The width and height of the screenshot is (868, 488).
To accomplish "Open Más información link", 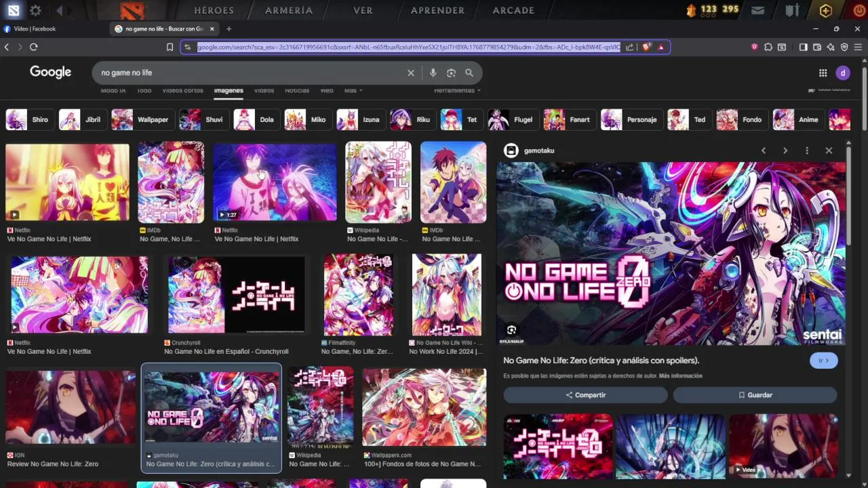I will coord(681,376).
